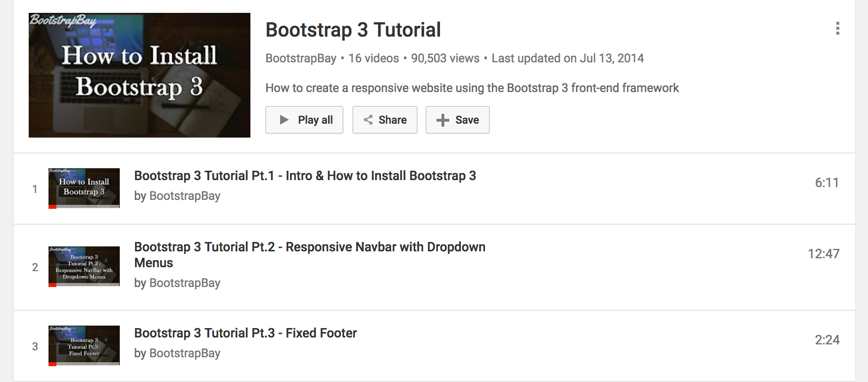Image resolution: width=868 pixels, height=382 pixels.
Task: Click the Last updated on Jul 13, 2014 text
Action: pyautogui.click(x=568, y=58)
